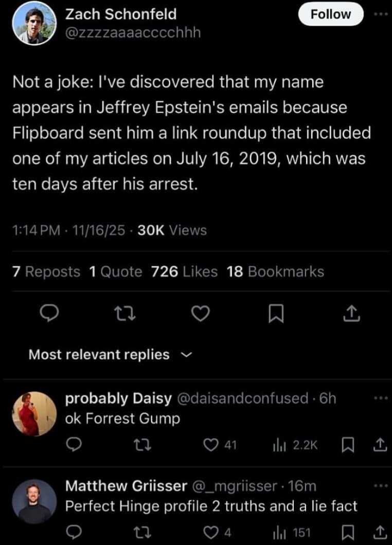Viewport: 392px width, 545px height.
Task: Share Zach's tweet via the share icon
Action: pyautogui.click(x=352, y=314)
